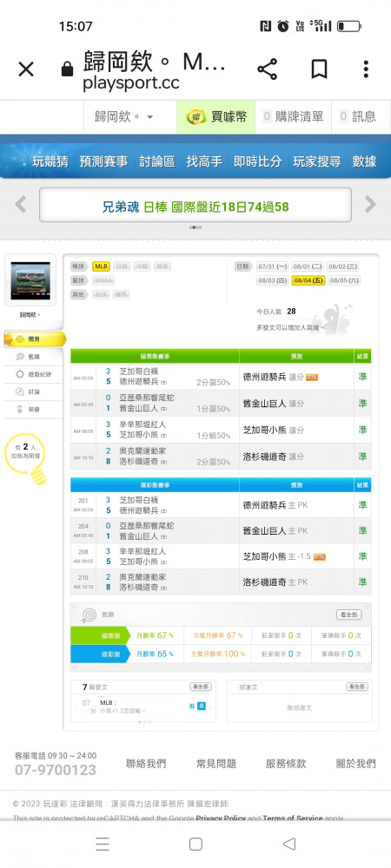Go to 找高手 nav tab

tap(204, 161)
